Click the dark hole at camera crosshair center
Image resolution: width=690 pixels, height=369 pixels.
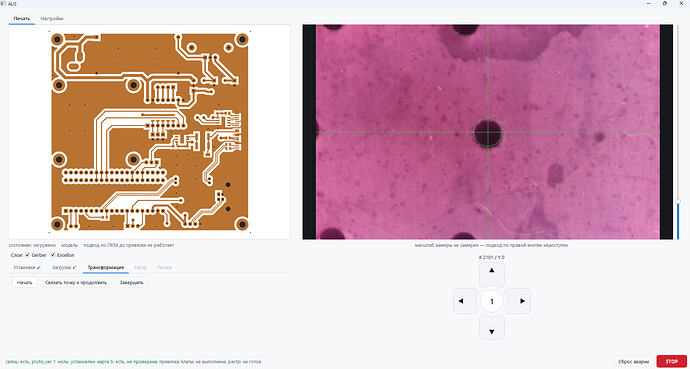click(x=488, y=132)
